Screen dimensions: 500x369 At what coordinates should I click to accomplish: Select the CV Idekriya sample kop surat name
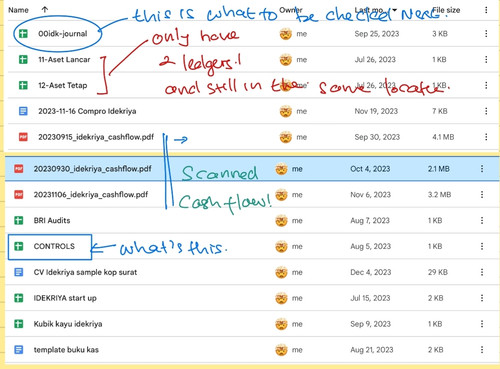pyautogui.click(x=85, y=272)
